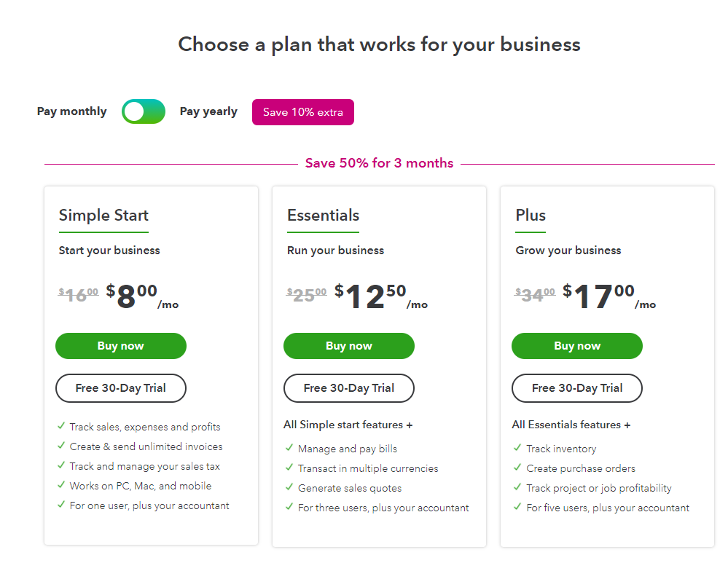Click checkmark beside Track project or job profitability
728x563 pixels.
(x=517, y=488)
